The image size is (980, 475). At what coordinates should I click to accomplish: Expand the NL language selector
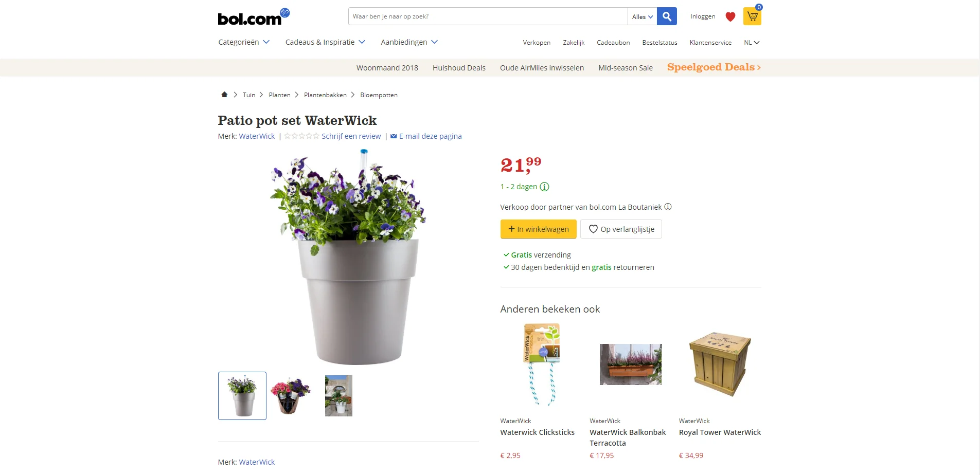point(752,43)
